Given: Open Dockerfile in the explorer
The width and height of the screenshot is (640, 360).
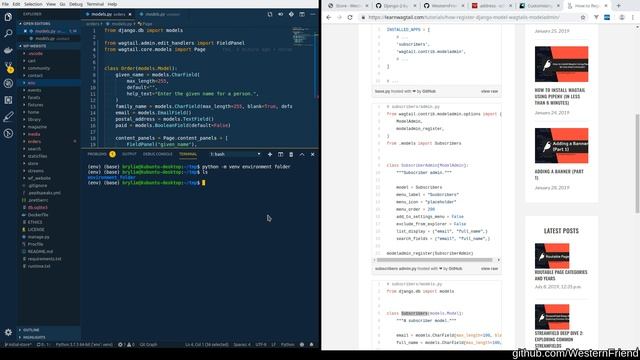Looking at the screenshot, I should (x=38, y=215).
